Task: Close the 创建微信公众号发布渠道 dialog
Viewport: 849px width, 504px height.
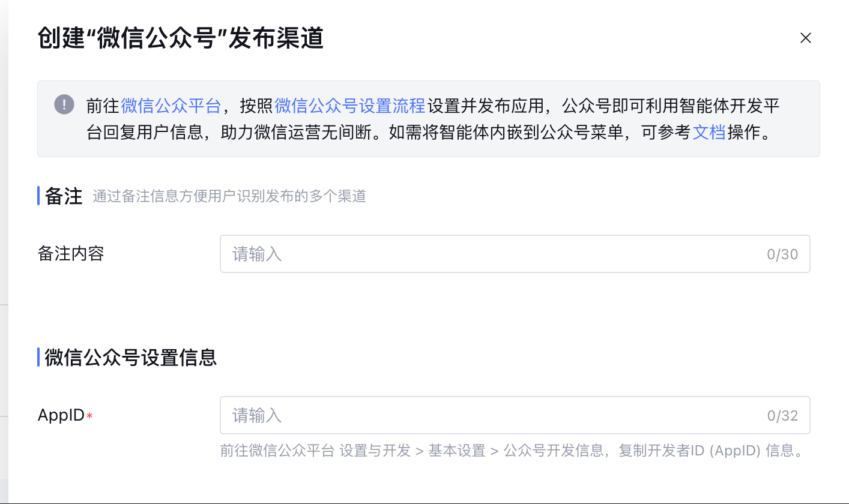Action: 805,38
